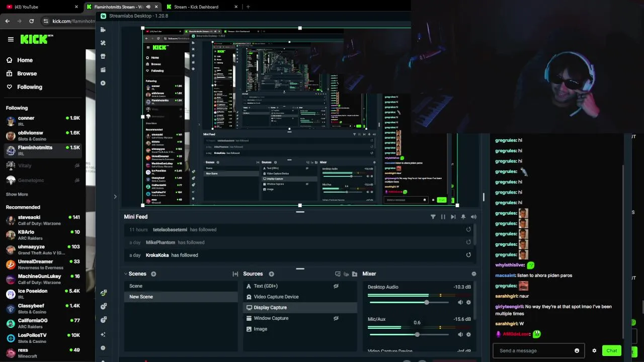The height and width of the screenshot is (362, 644).
Task: Reload the browser page
Action: click(31, 21)
